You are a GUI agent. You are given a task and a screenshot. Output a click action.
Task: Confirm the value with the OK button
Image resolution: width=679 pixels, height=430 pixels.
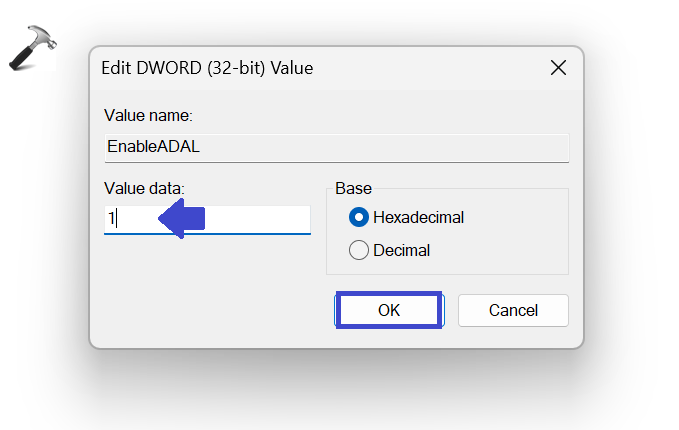tap(389, 310)
